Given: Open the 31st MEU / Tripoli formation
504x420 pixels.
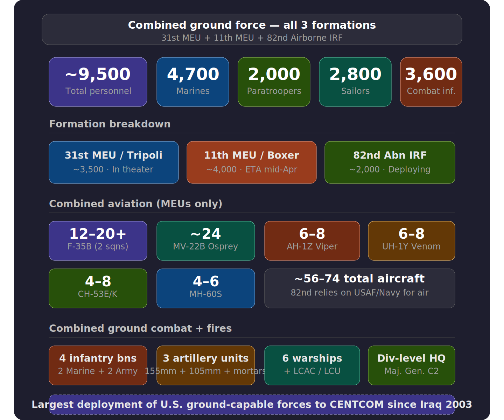Looking at the screenshot, I should click(114, 162).
